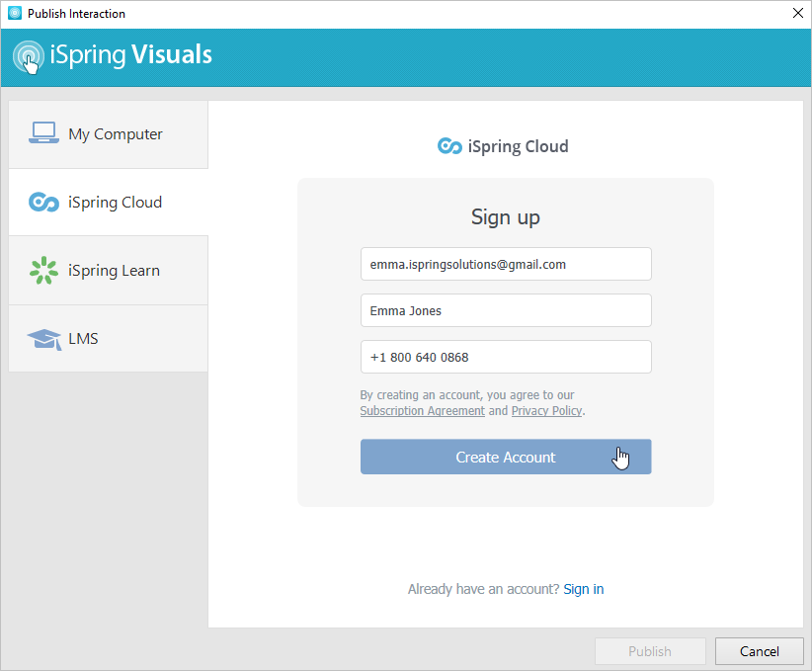Click the iSpring Cloud sidebar icon

(43, 202)
